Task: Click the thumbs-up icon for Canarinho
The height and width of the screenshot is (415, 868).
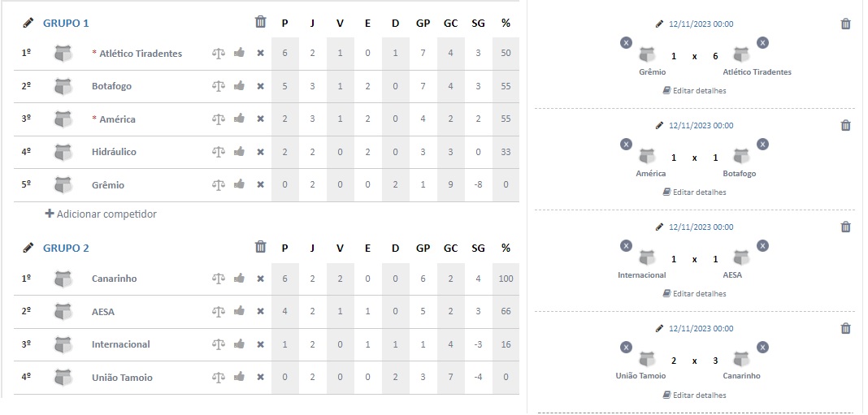Action: pos(239,279)
